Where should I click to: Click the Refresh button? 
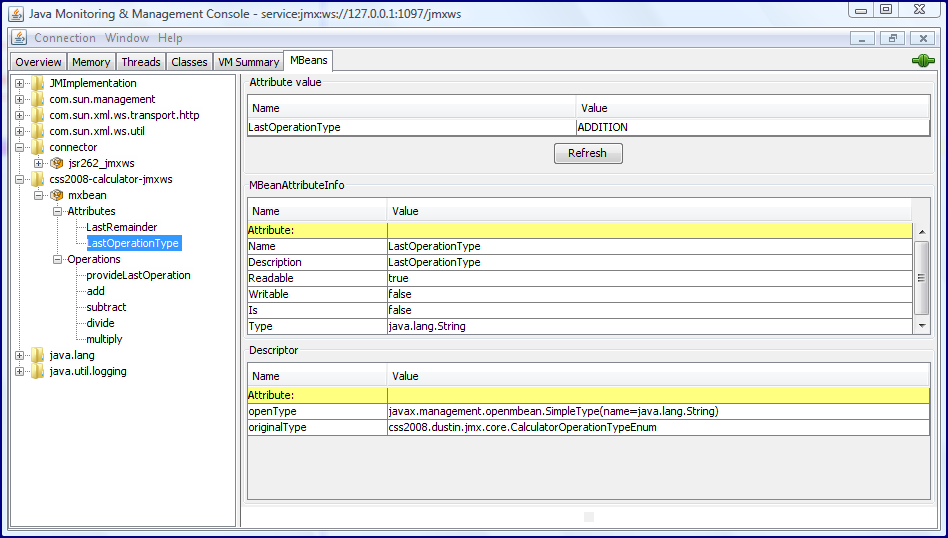(x=588, y=154)
